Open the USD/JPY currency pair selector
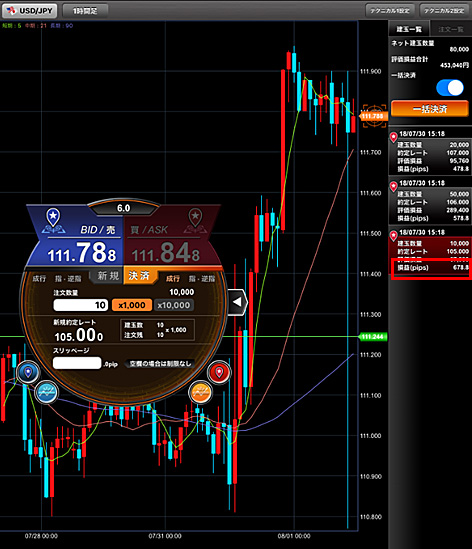 29,11
